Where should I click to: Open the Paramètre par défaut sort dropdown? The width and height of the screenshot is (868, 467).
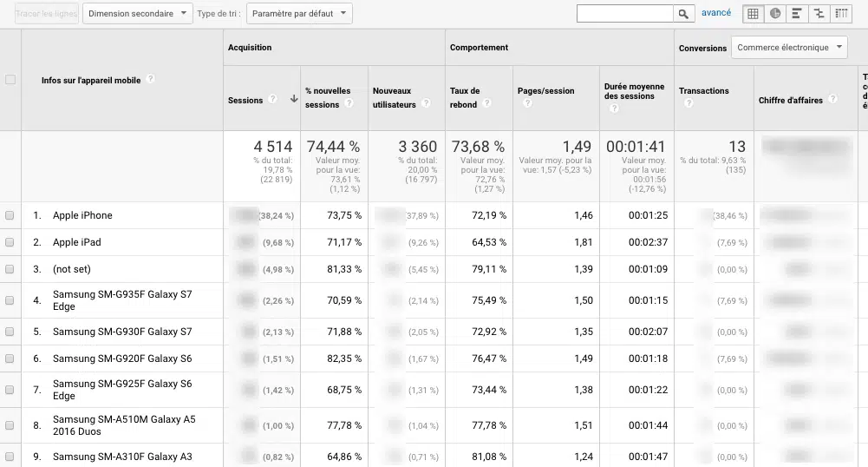(x=299, y=14)
